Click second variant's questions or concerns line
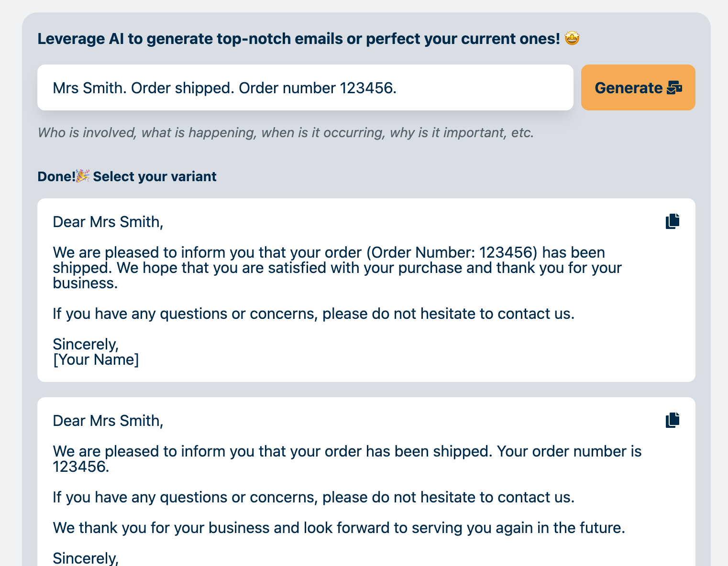The width and height of the screenshot is (728, 566). 313,497
